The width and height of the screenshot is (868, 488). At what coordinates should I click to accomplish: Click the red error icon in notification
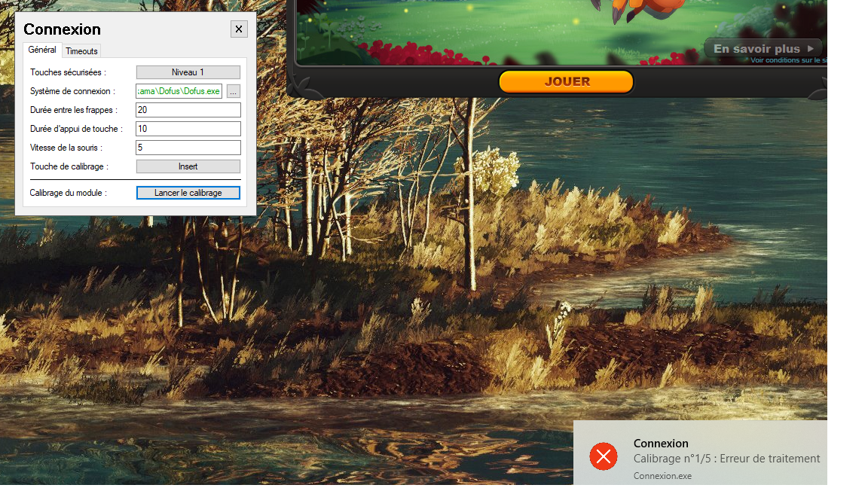(x=604, y=456)
